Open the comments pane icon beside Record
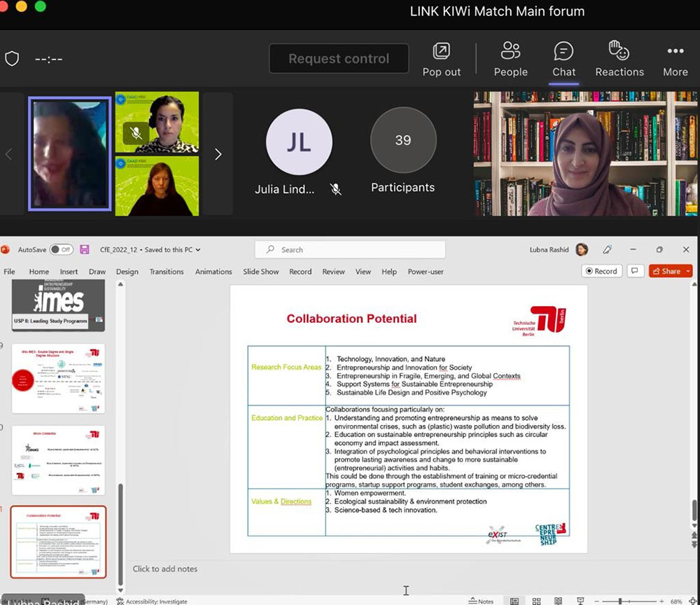 pyautogui.click(x=635, y=271)
